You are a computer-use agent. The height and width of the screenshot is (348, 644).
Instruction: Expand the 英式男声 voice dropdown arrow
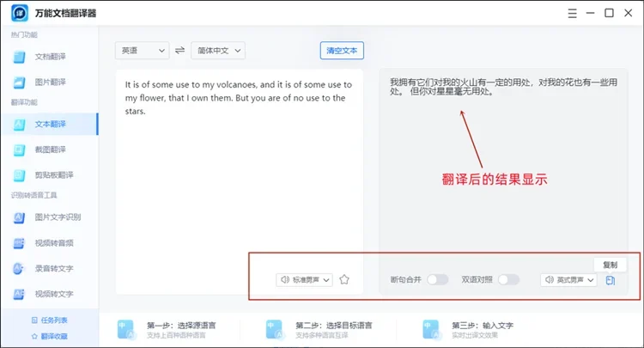point(591,280)
